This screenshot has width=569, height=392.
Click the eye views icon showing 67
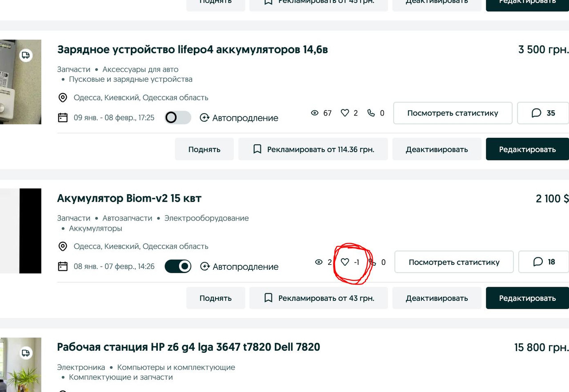coord(315,113)
